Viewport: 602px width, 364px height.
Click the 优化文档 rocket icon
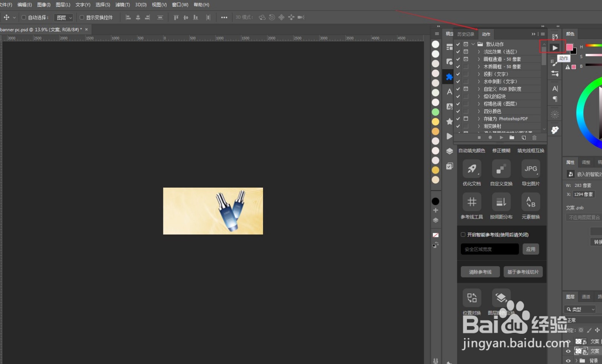click(x=472, y=168)
